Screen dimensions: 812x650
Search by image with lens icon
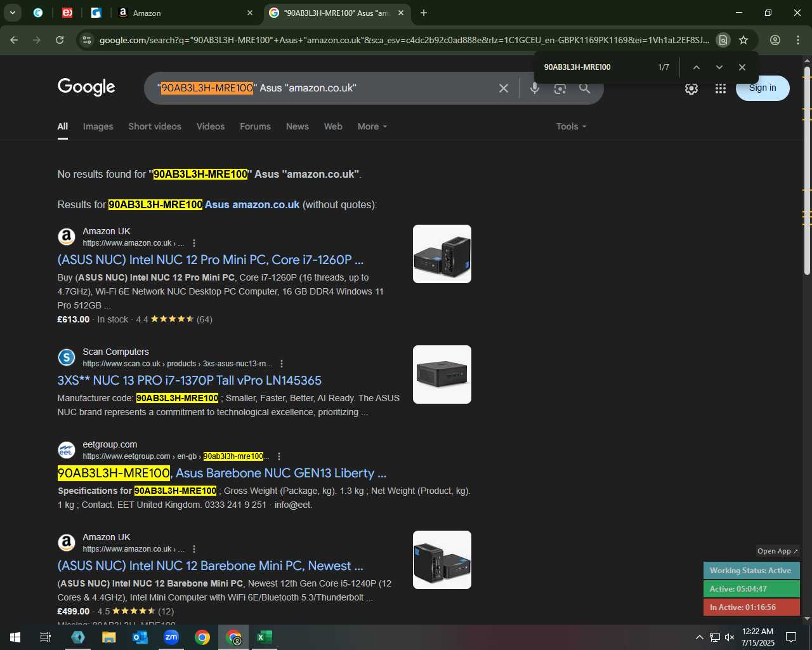click(560, 88)
